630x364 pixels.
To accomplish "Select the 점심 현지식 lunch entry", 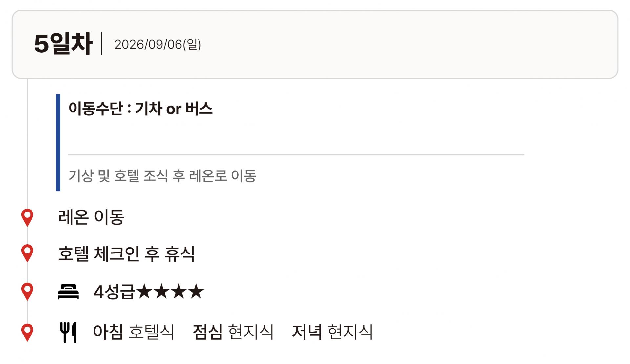I will tap(233, 332).
